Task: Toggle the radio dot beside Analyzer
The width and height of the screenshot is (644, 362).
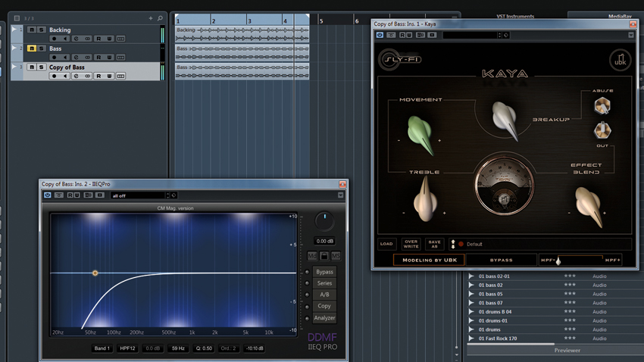Action: tap(307, 319)
